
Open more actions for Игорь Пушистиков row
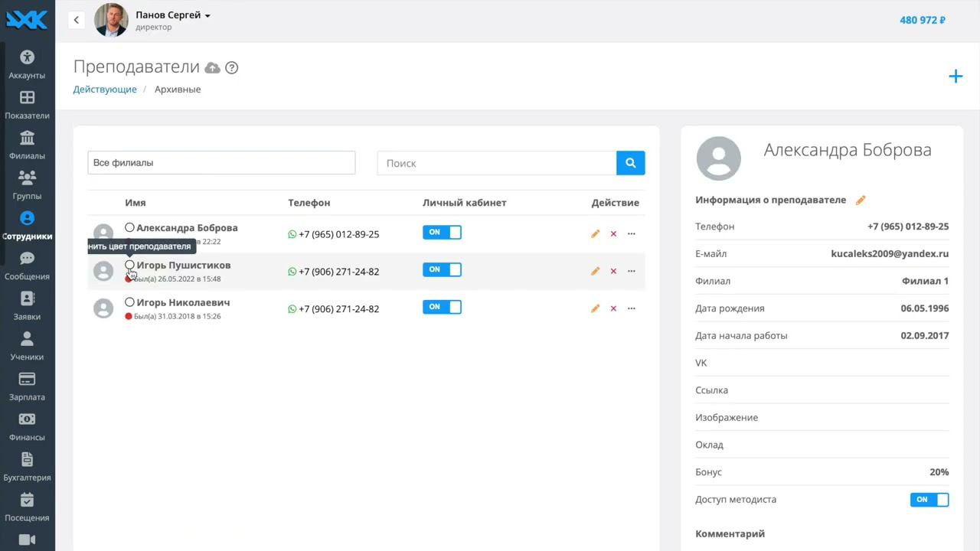632,271
